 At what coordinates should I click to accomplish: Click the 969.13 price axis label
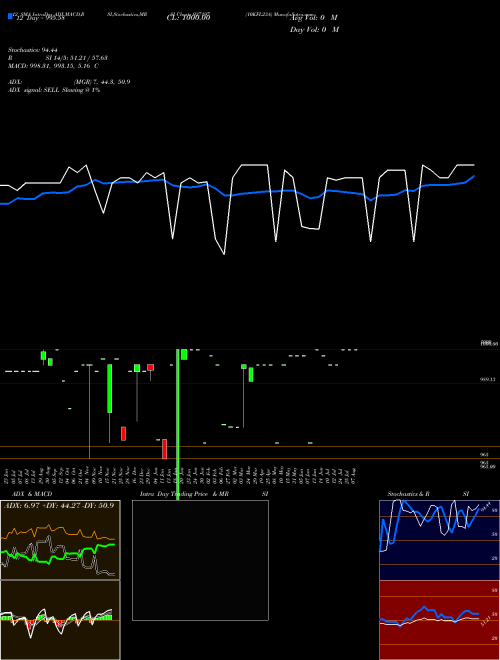click(488, 379)
